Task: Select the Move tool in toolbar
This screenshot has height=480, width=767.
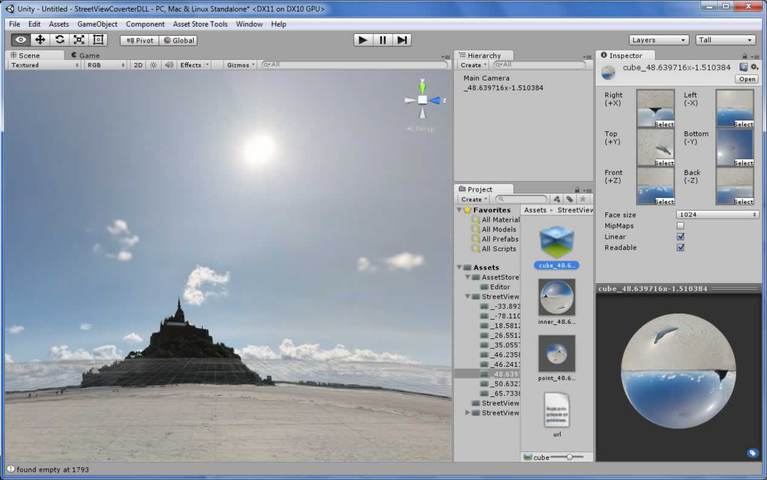Action: tap(40, 40)
